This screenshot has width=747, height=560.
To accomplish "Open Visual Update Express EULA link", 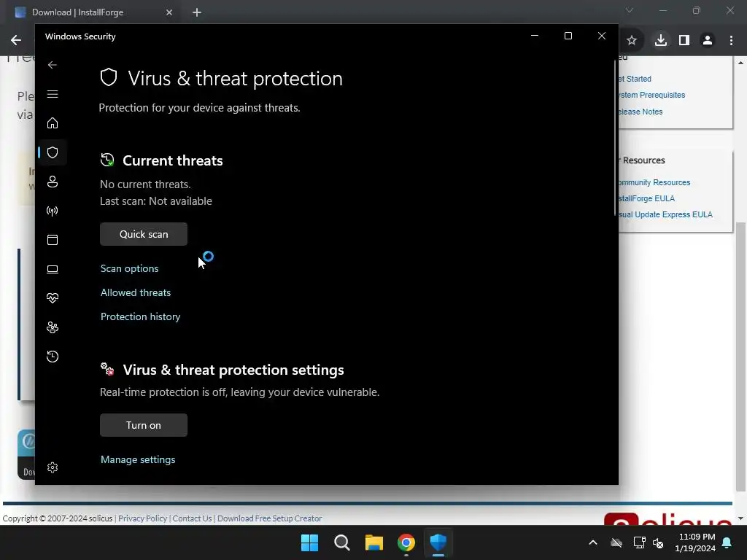I will [x=666, y=214].
